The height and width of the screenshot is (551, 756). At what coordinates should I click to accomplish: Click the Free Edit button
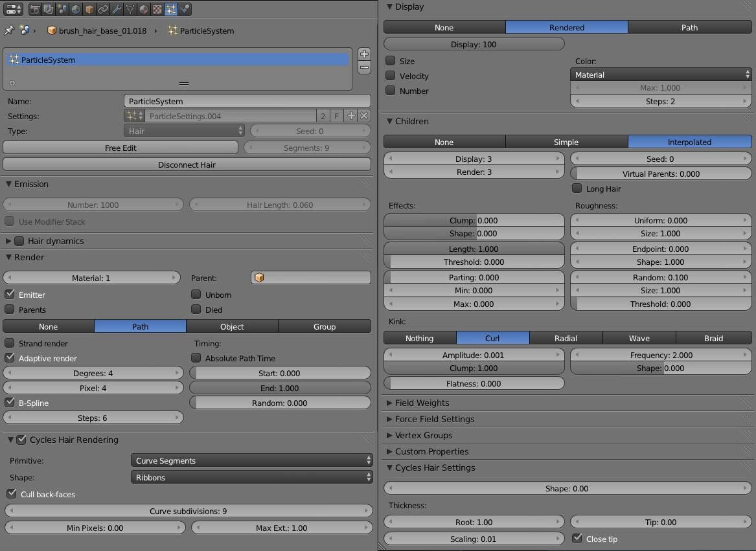click(x=120, y=148)
